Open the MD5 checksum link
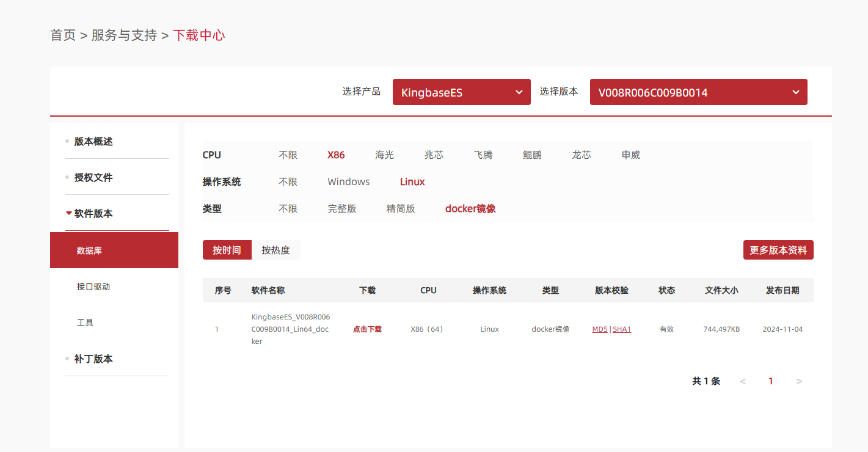The image size is (868, 452). 600,329
